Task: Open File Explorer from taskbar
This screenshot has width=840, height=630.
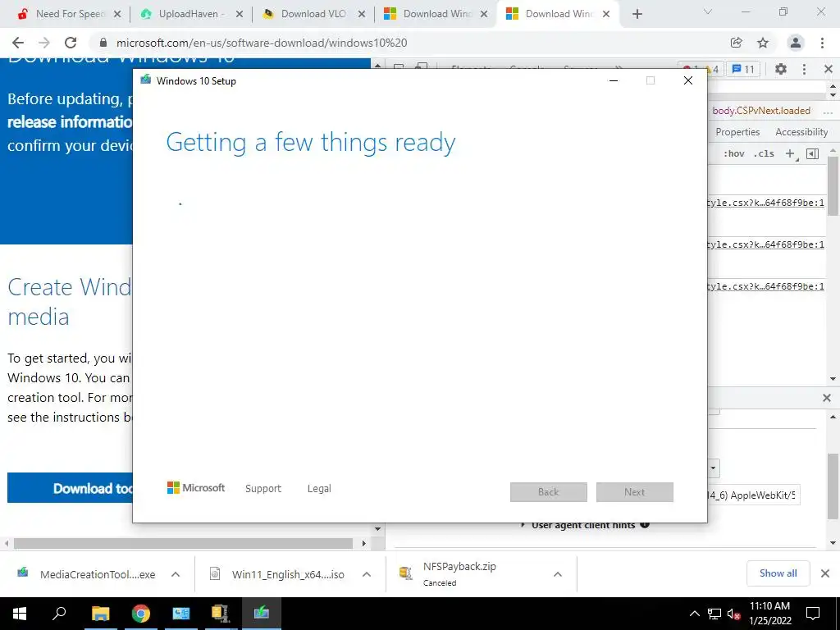Action: (x=100, y=614)
